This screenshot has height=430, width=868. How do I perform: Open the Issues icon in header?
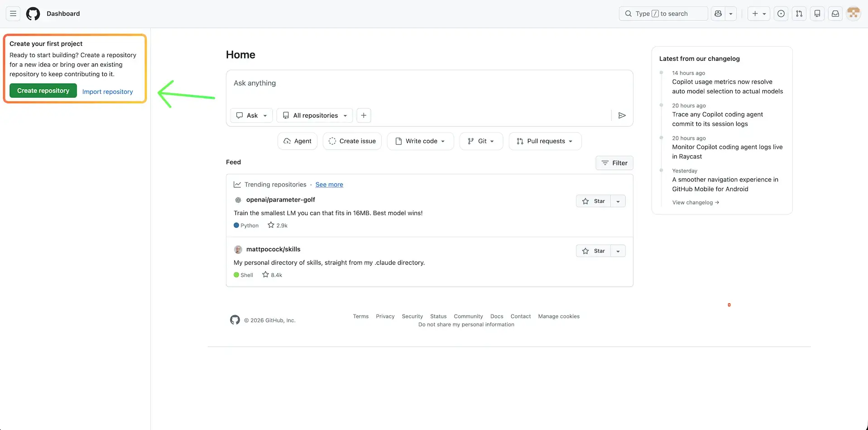(781, 14)
